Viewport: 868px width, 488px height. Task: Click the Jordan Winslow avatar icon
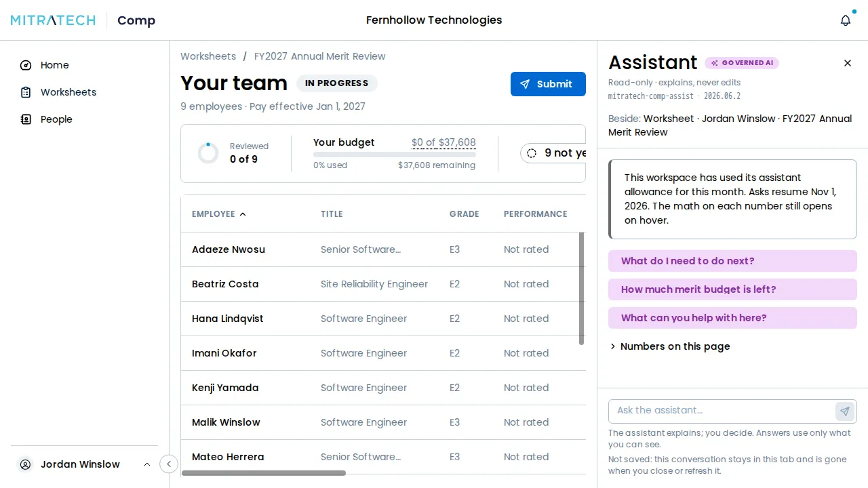26,464
